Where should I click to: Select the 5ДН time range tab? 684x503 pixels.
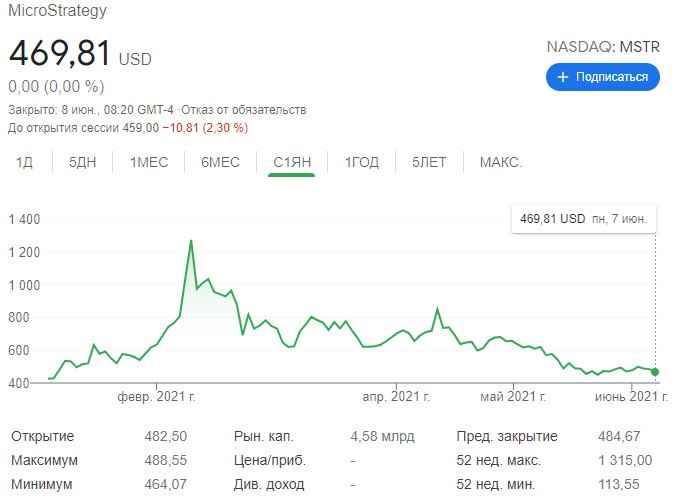click(82, 162)
